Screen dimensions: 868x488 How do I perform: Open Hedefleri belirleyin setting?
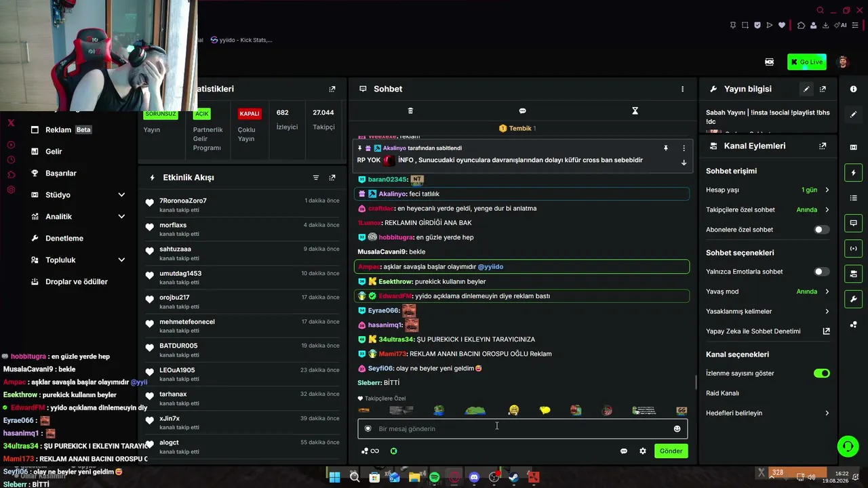click(768, 413)
